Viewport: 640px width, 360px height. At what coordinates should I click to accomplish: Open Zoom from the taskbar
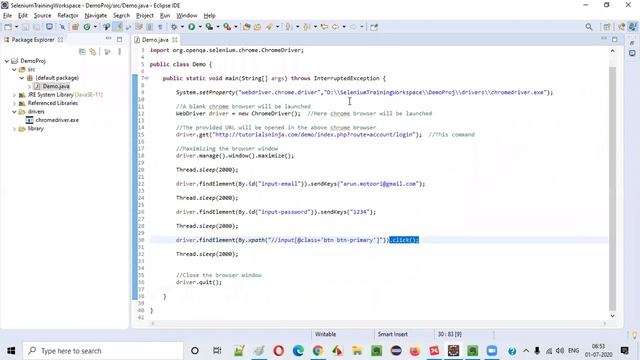pyautogui.click(x=492, y=351)
